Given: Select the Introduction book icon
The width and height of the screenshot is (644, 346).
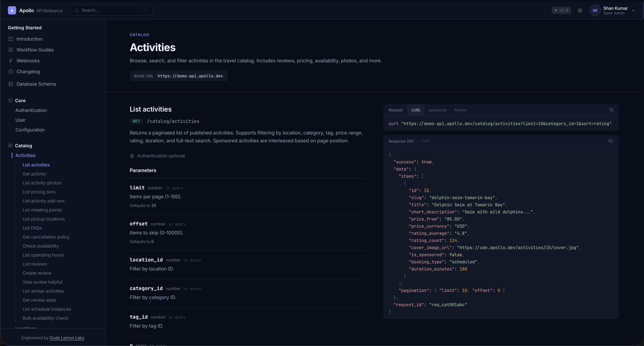Looking at the screenshot, I should [11, 39].
